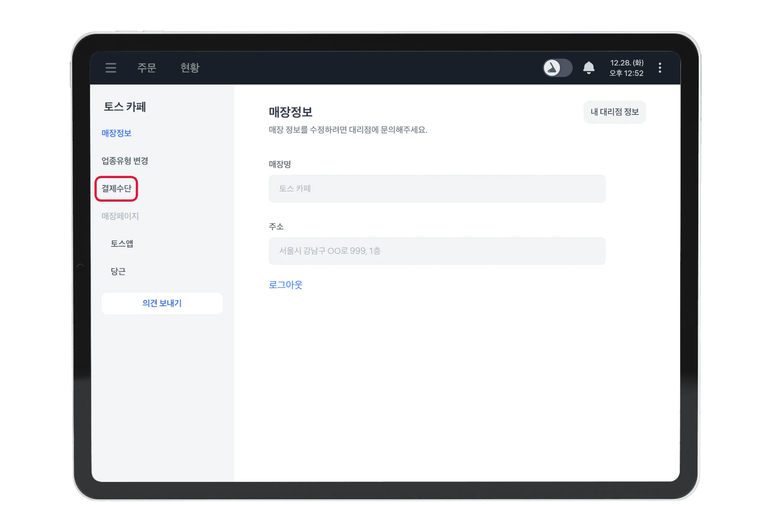The image size is (771, 532).
Task: Click the 매장명 input field
Action: coord(437,189)
